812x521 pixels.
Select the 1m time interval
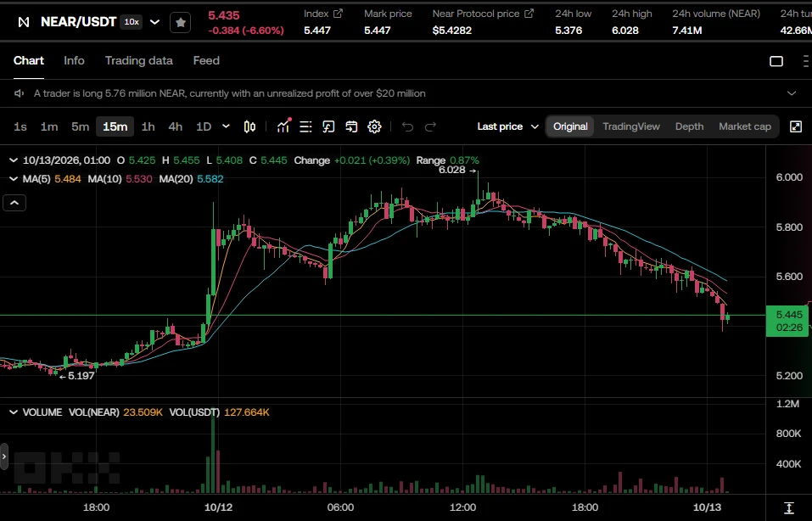[x=49, y=126]
